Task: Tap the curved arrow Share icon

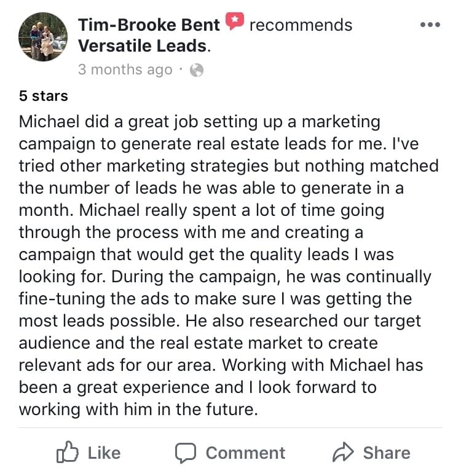Action: click(343, 452)
